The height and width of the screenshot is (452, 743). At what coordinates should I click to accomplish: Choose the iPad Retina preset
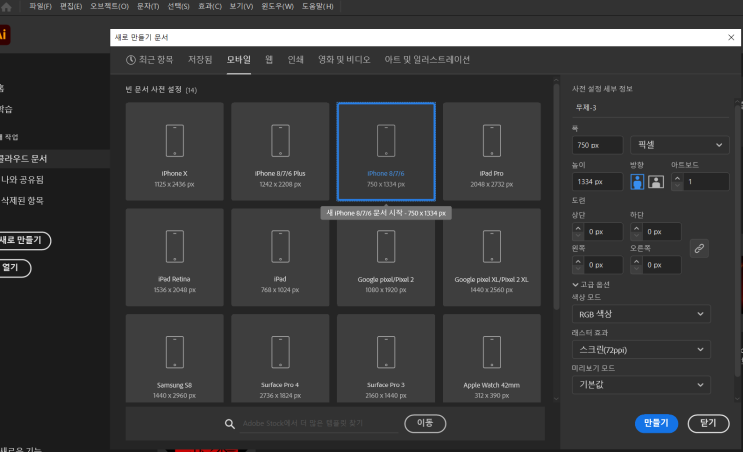174,257
